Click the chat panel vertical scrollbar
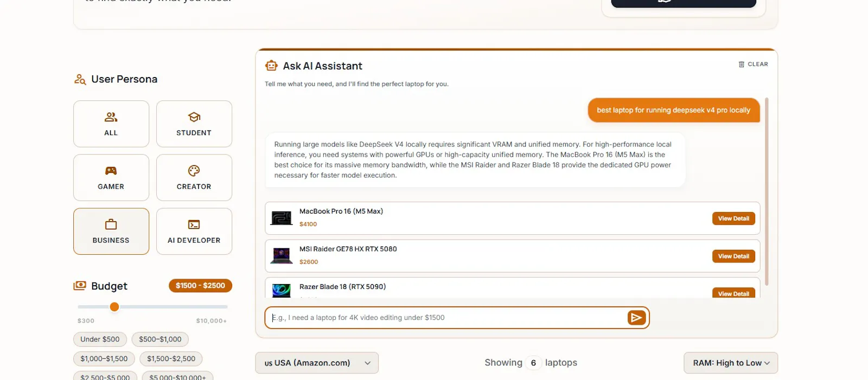Screen dimensions: 868x380 coord(767,191)
